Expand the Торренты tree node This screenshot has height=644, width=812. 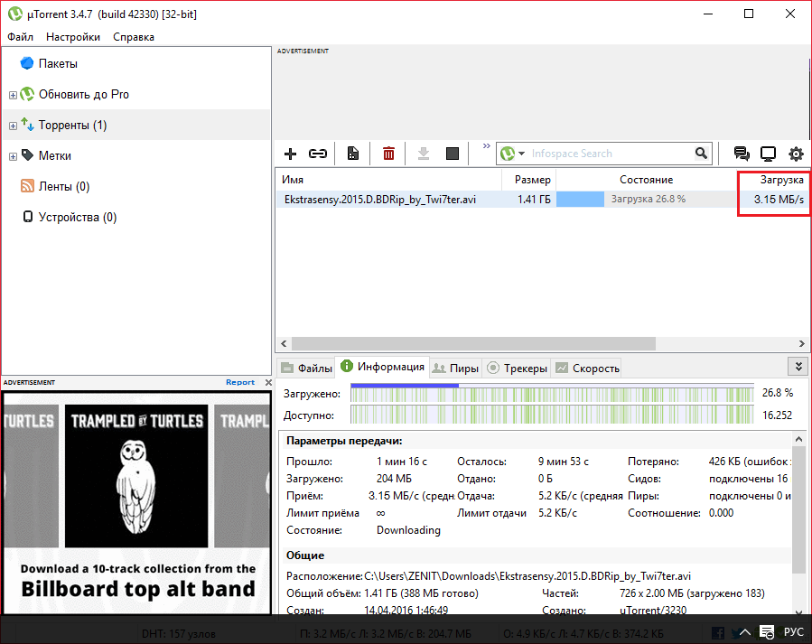(13, 126)
